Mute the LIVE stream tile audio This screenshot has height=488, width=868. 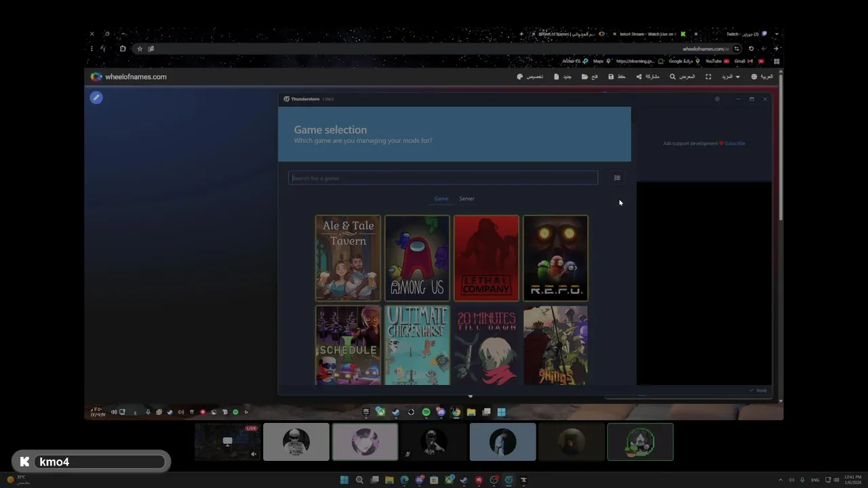pos(254,454)
